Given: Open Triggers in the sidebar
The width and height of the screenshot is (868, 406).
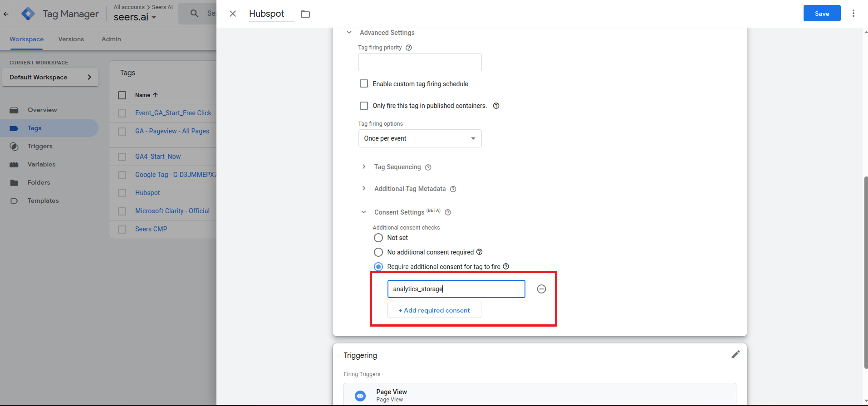Looking at the screenshot, I should click(40, 146).
